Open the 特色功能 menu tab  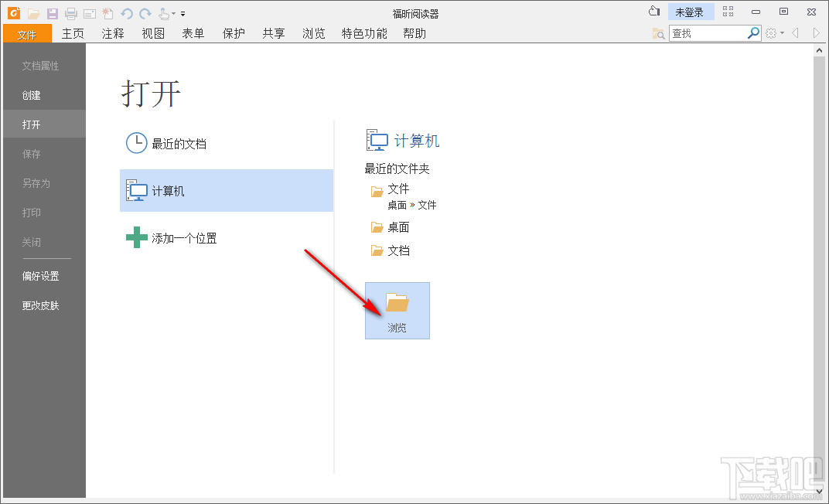point(363,33)
